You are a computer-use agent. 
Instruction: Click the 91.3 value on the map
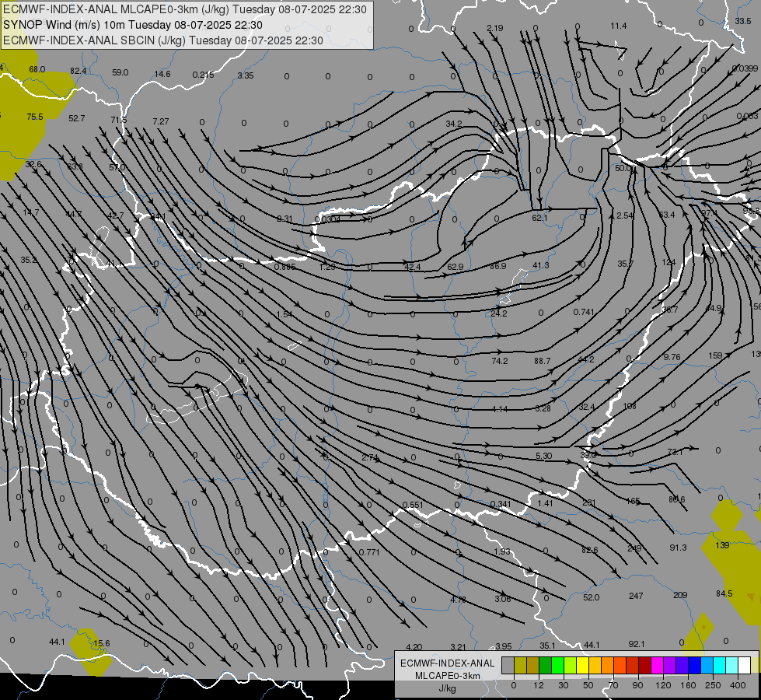678,548
